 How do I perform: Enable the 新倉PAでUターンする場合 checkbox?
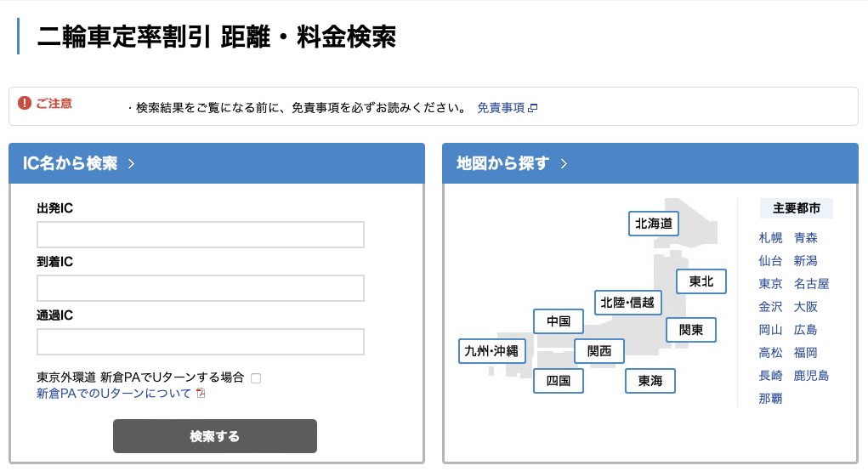point(256,377)
